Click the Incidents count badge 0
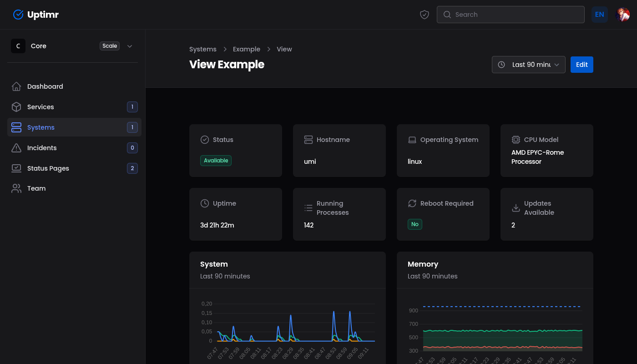 [x=132, y=148]
